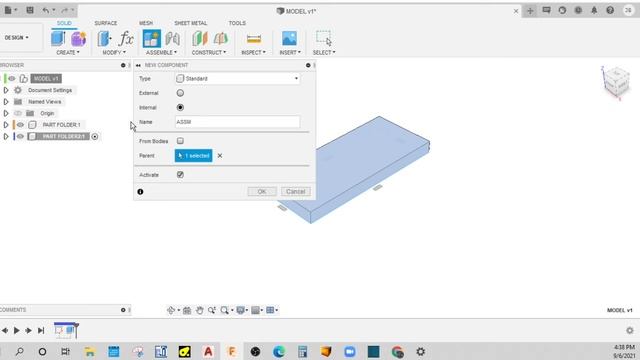The height and width of the screenshot is (360, 640).
Task: Open the ASSEMBLE dropdown menu
Action: [161, 53]
